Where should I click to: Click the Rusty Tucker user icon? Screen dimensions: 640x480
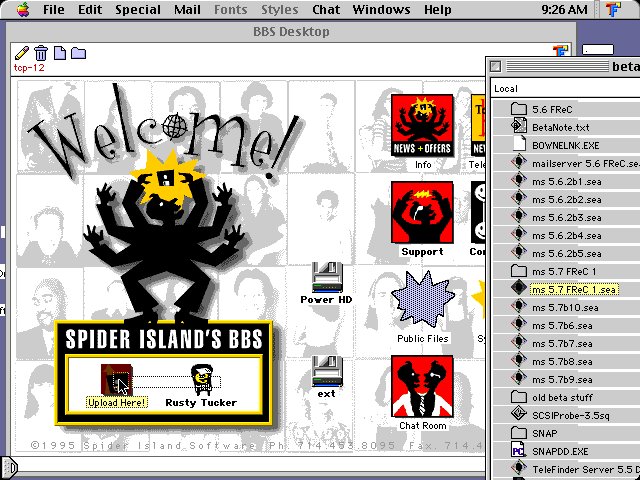pyautogui.click(x=202, y=380)
